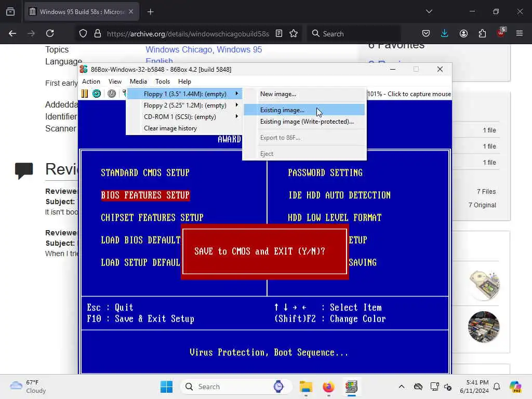
Task: Open Firefox application hamburger menu
Action: (520, 34)
